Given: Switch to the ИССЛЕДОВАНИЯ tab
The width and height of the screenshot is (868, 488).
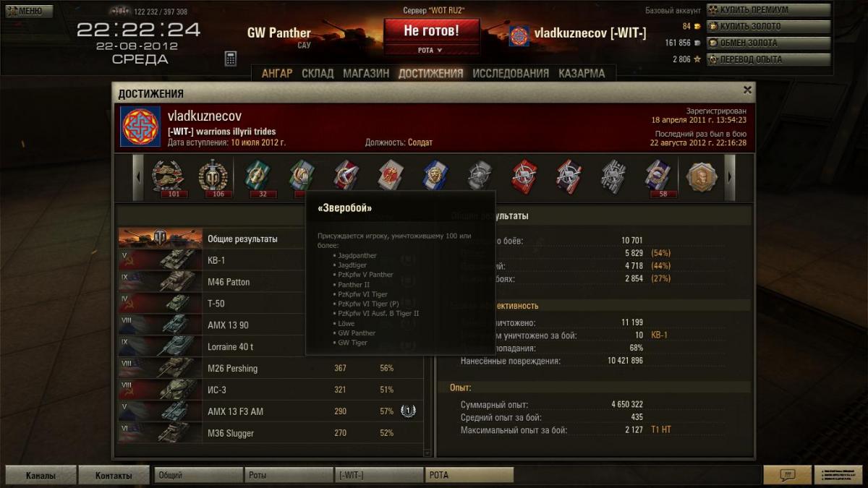Looking at the screenshot, I should (511, 73).
